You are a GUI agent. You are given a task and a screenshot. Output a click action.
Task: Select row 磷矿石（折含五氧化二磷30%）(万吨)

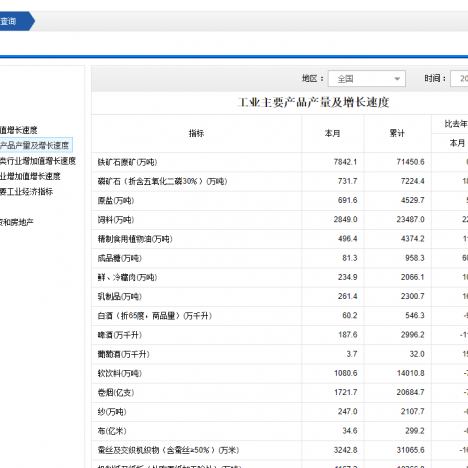pyautogui.click(x=280, y=182)
